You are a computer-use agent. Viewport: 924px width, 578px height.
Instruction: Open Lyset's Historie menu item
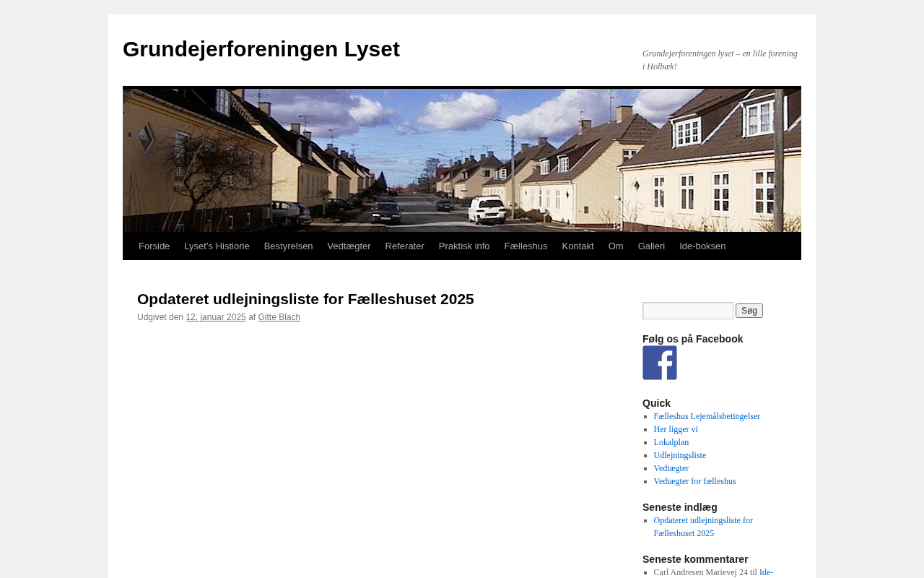[217, 246]
